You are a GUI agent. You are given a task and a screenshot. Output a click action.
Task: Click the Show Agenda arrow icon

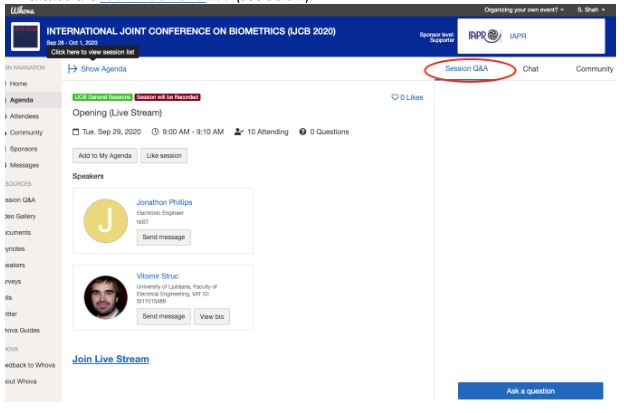(72, 69)
